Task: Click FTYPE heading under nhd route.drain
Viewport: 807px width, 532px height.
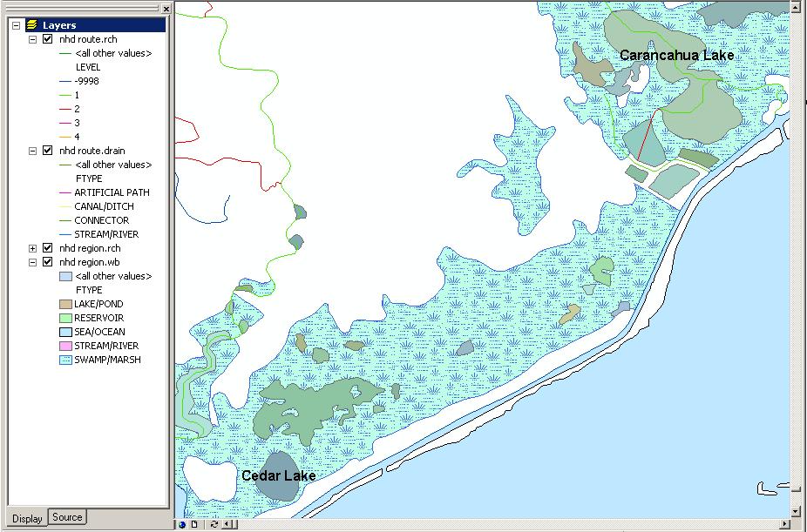Action: click(x=89, y=178)
